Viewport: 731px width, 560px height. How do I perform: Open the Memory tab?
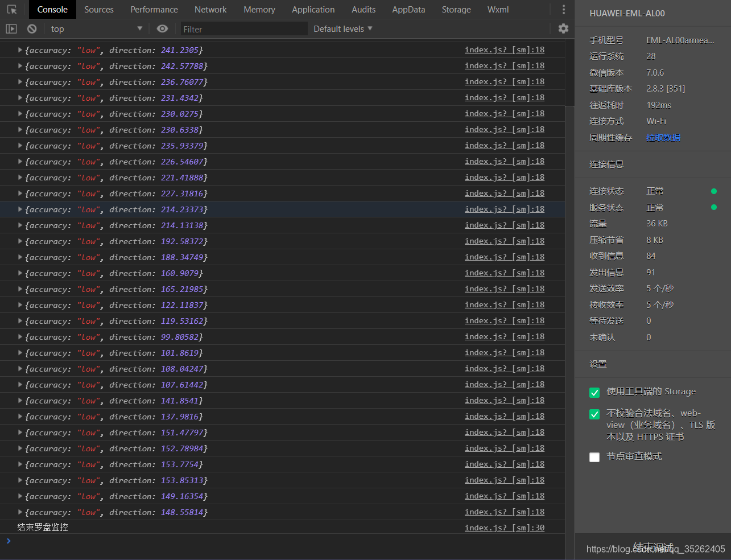click(x=259, y=10)
